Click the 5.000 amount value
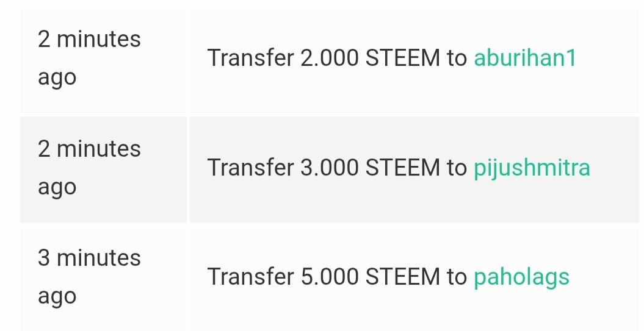Image resolution: width=644 pixels, height=331 pixels. [x=330, y=277]
